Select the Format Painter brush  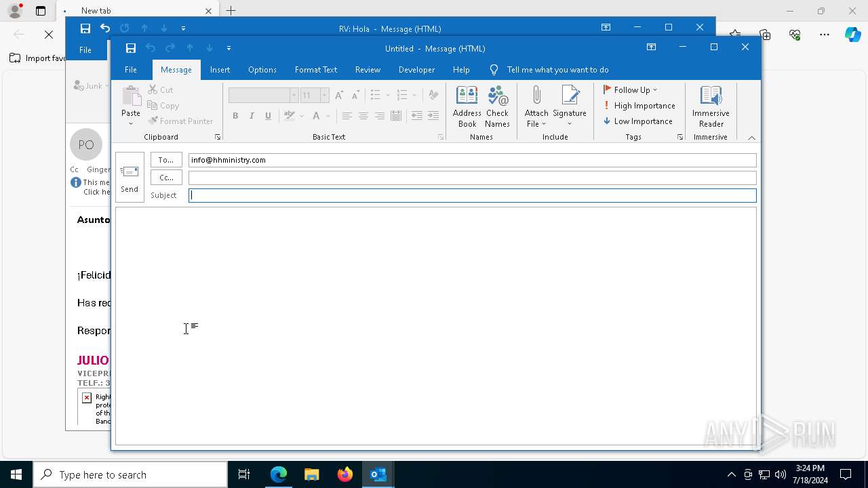click(x=180, y=121)
